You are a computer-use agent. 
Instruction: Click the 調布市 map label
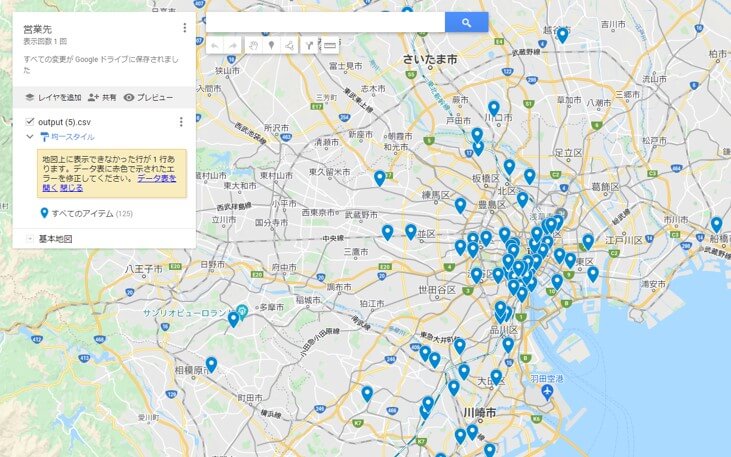pyautogui.click(x=339, y=287)
